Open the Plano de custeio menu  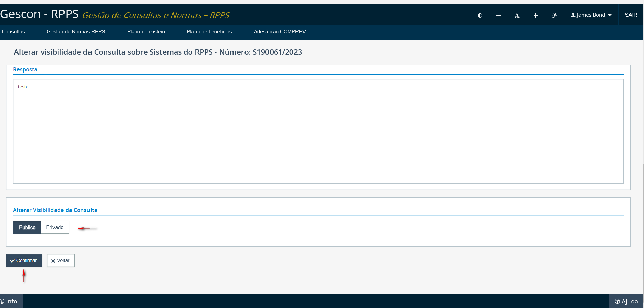tap(146, 32)
